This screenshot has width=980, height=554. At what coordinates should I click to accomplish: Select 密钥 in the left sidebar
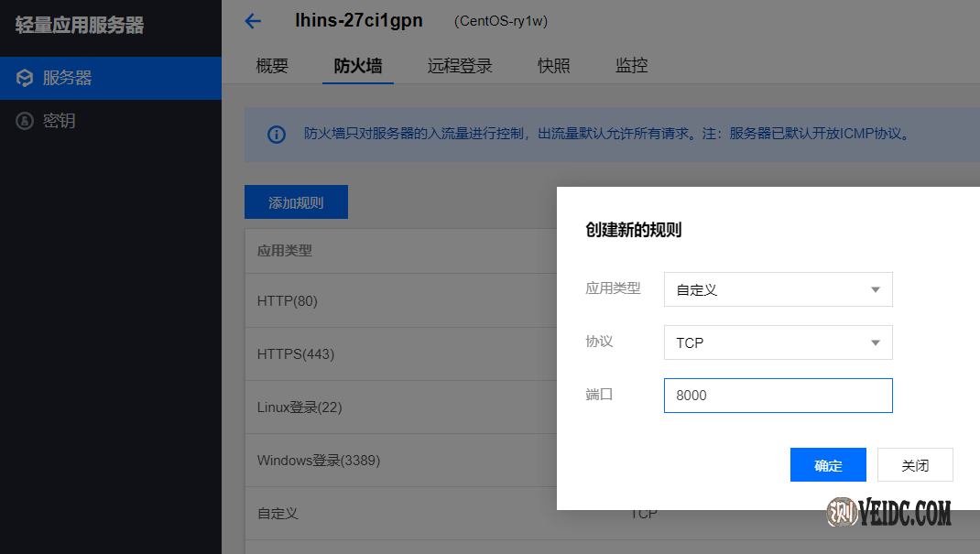tap(59, 120)
